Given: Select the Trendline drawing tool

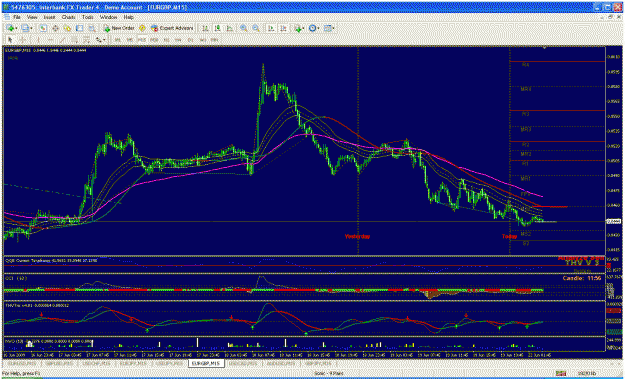Looking at the screenshot, I should (x=62, y=40).
